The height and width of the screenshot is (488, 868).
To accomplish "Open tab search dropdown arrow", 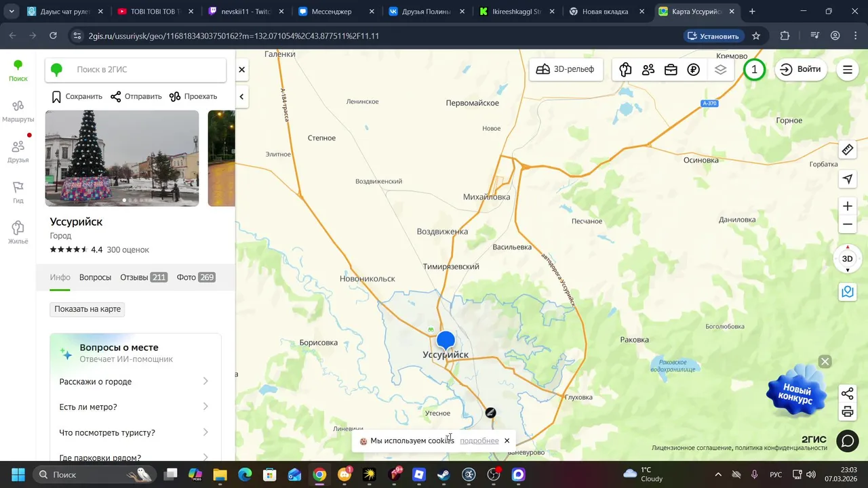I will tap(12, 12).
